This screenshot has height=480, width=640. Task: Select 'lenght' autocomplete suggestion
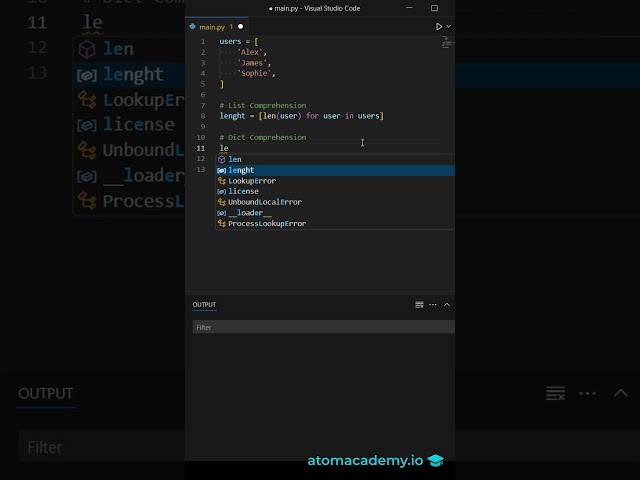[335, 170]
